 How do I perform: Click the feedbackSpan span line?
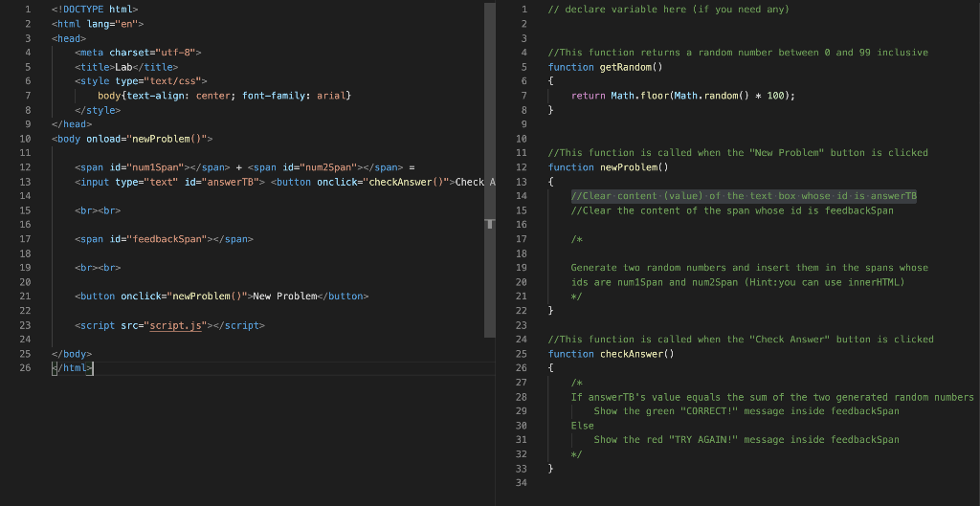coord(164,239)
